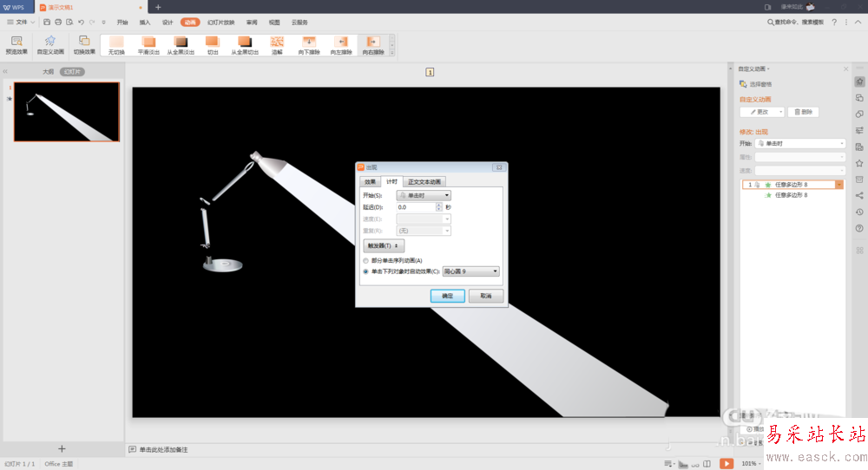
Task: Open the 开始 dropdown in animation pane
Action: pos(800,143)
